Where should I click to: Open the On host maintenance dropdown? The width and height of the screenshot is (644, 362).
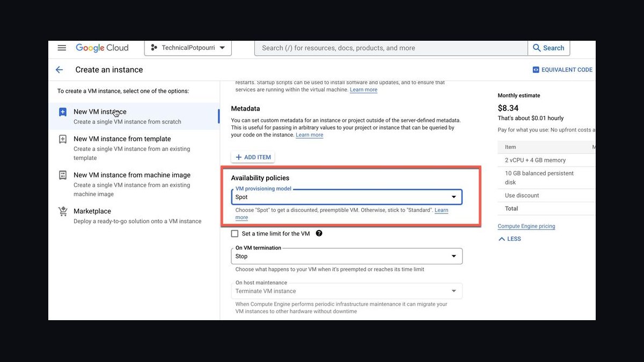347,291
